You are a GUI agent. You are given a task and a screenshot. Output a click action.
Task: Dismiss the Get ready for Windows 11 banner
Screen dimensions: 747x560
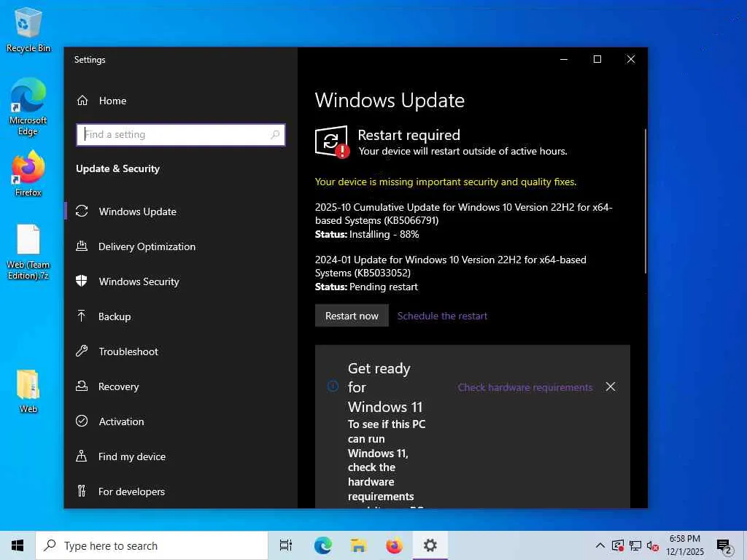(611, 386)
